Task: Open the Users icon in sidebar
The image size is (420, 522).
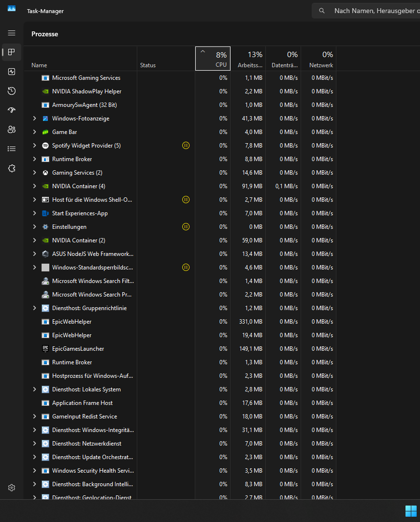Action: tap(12, 130)
